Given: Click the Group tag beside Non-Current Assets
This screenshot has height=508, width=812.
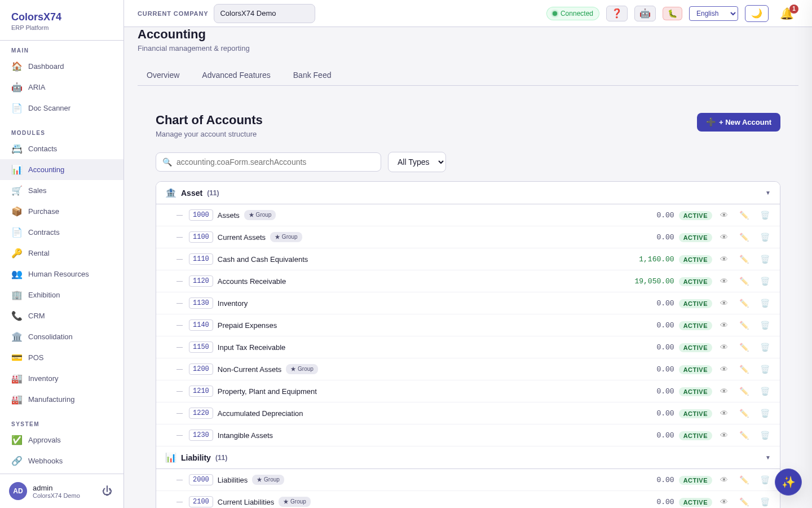Looking at the screenshot, I should click(302, 369).
